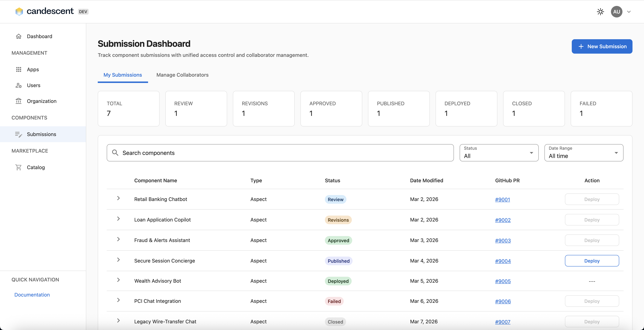Open GitHub PR #9003 for Fraud & Alerts Assistant

(x=503, y=240)
